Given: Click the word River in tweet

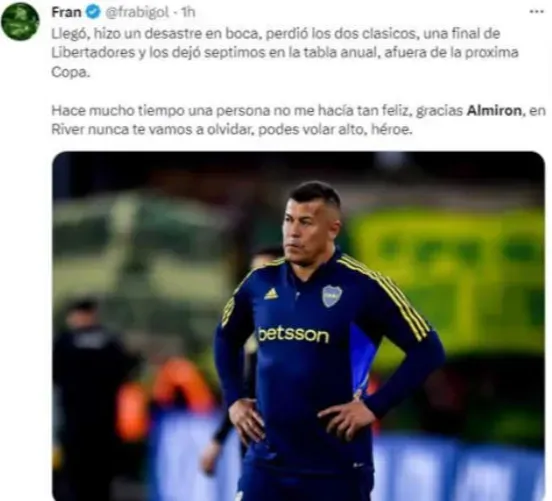Looking at the screenshot, I should point(68,130).
